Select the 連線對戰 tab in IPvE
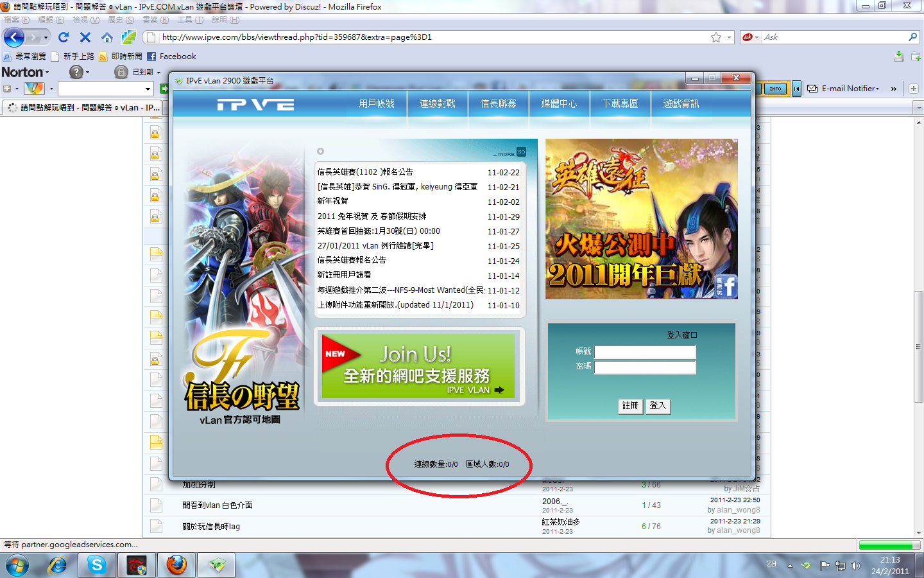This screenshot has height=578, width=924. click(x=438, y=103)
